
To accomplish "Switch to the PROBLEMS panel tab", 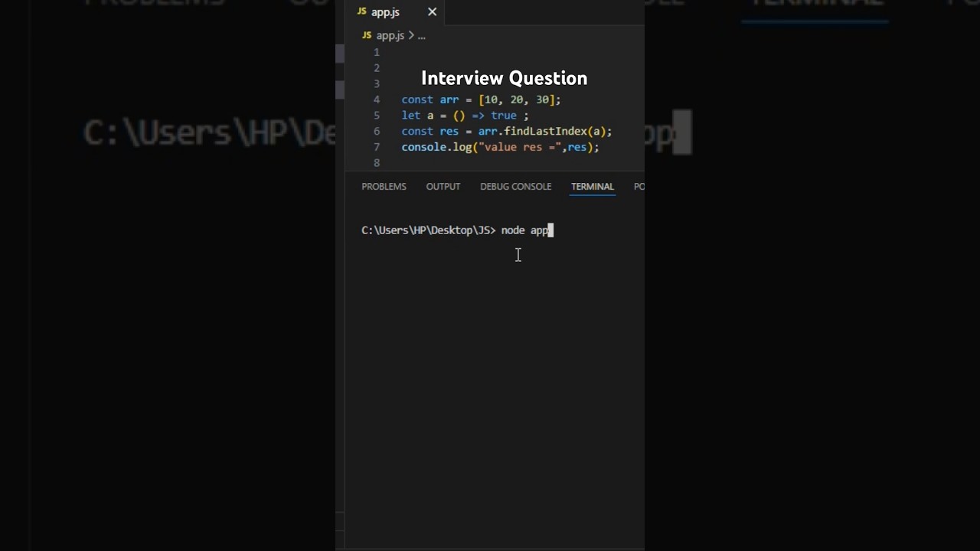I will 384,187.
